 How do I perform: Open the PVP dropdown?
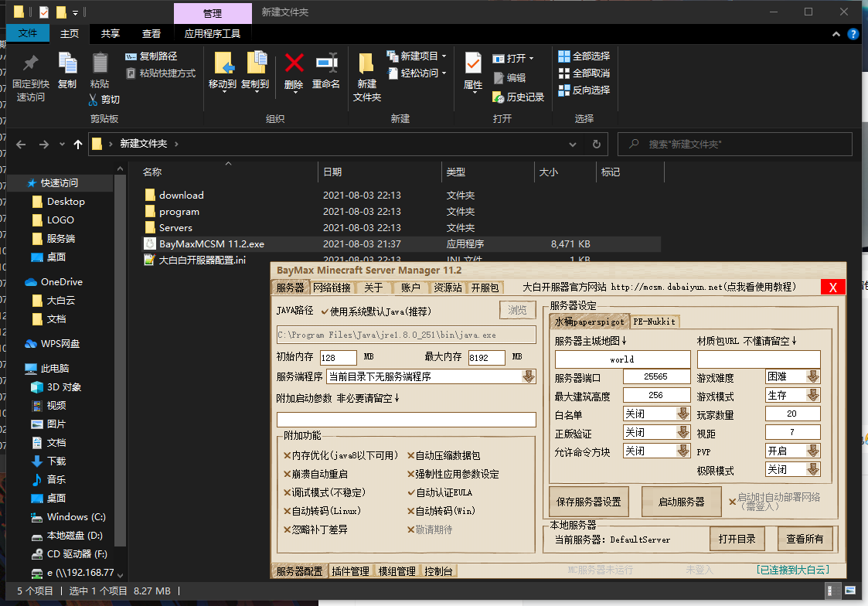tap(812, 451)
